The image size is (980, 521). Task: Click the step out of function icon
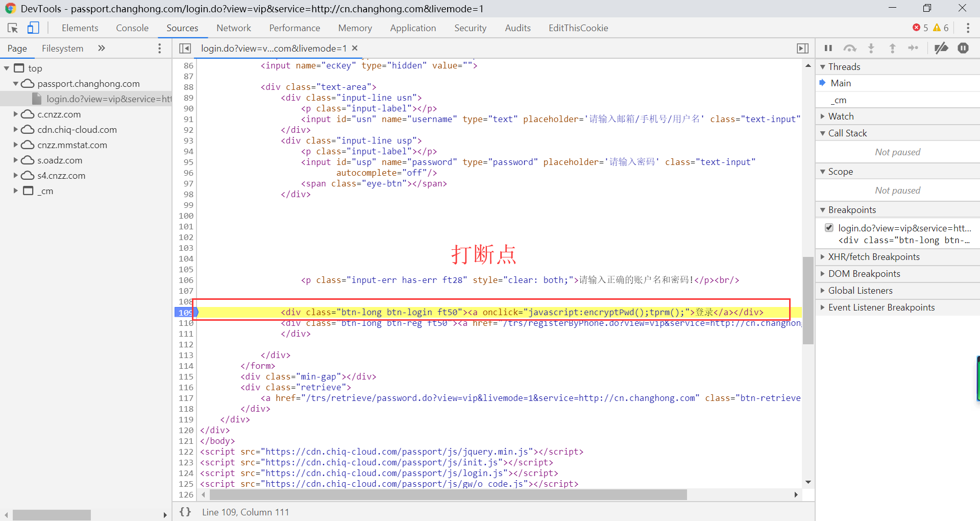tap(892, 48)
